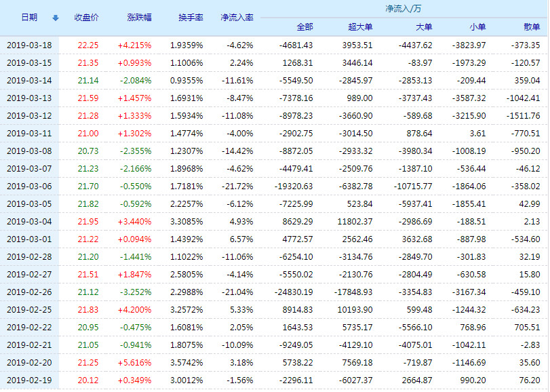
Task: Click total net inflow -7378.16
Action: click(296, 98)
